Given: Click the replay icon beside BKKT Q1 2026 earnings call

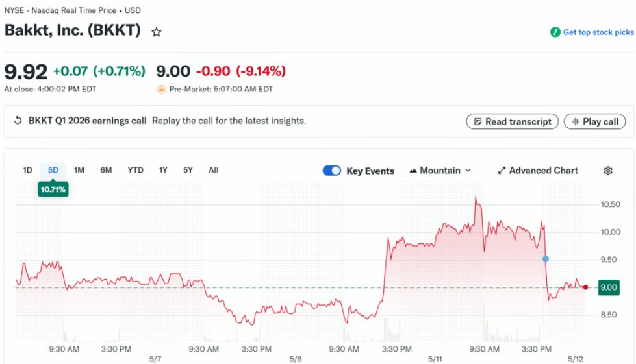Looking at the screenshot, I should 18,121.
